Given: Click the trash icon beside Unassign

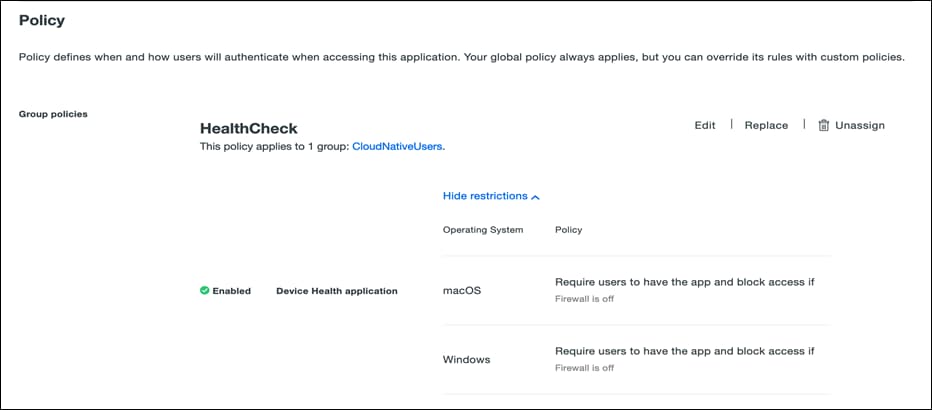Looking at the screenshot, I should (824, 126).
